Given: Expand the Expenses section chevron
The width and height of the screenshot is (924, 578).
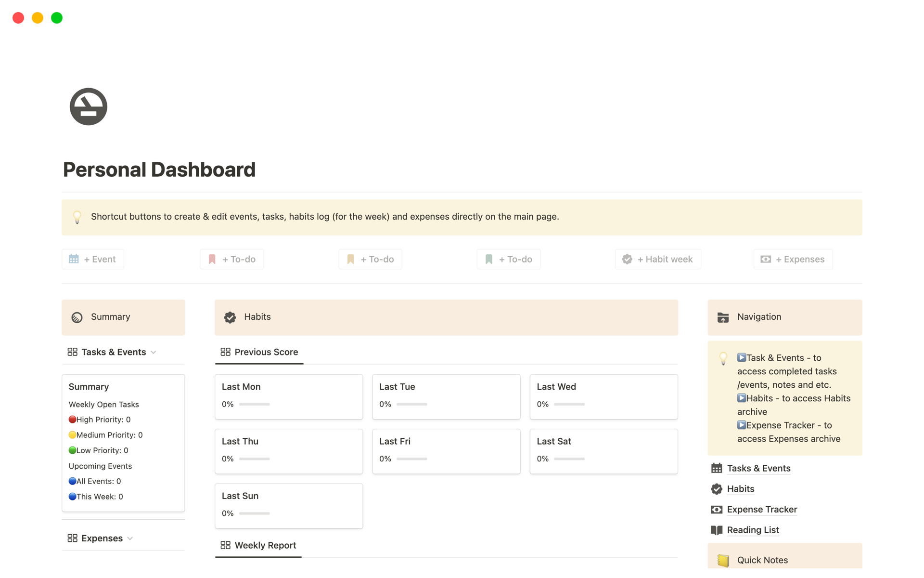Looking at the screenshot, I should [x=130, y=538].
